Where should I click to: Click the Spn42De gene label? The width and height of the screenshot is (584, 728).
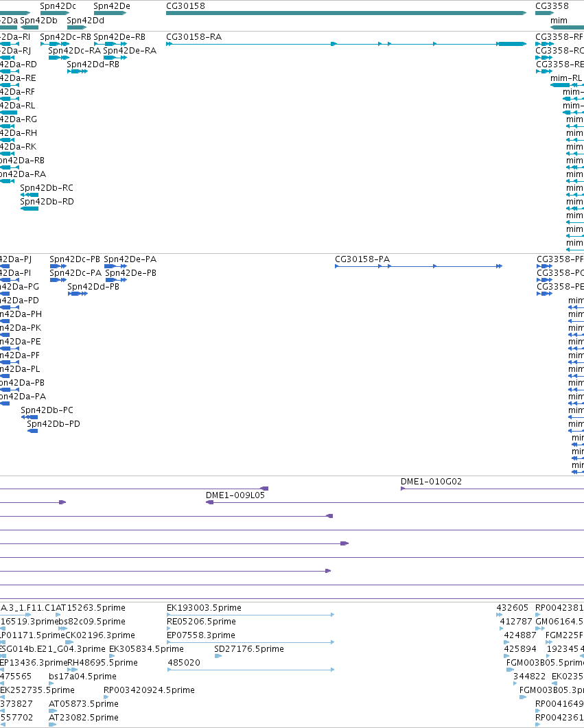(112, 6)
